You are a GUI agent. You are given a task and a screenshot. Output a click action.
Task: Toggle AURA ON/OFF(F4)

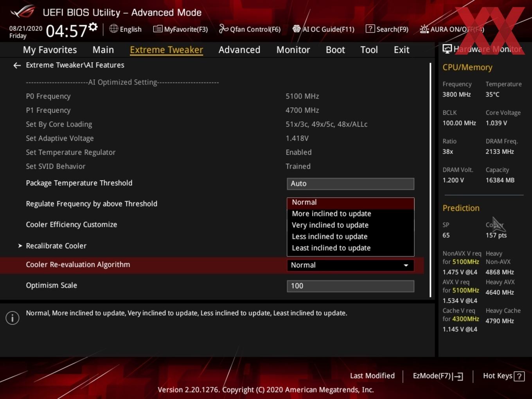(452, 29)
